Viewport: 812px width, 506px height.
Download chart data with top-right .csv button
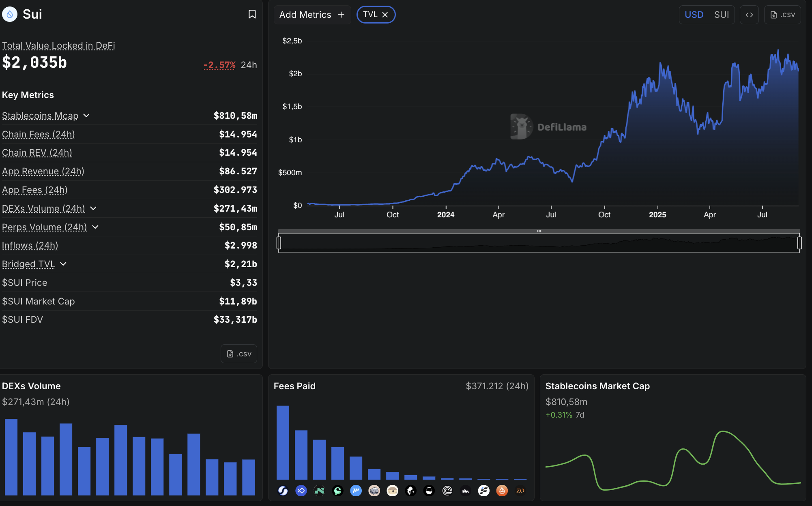click(782, 15)
